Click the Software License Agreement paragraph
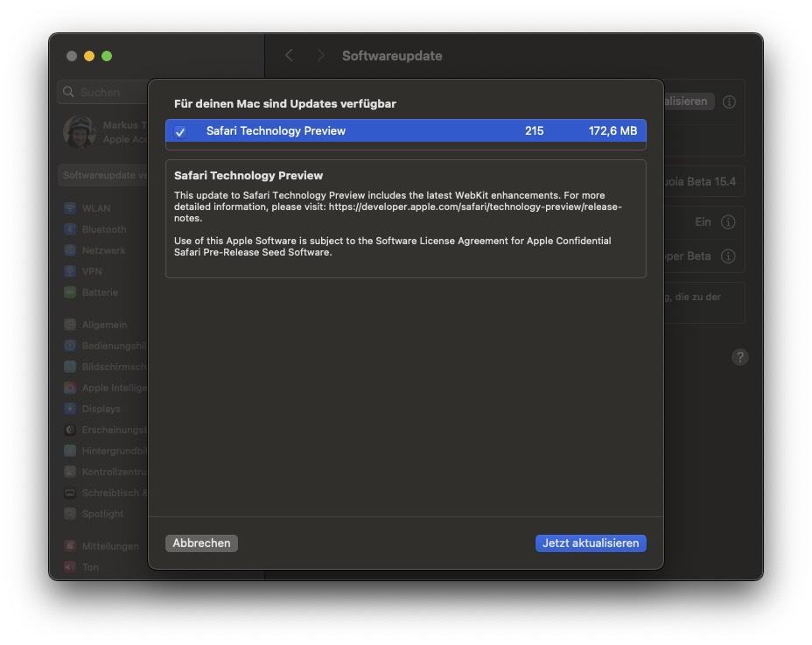Image resolution: width=812 pixels, height=645 pixels. (x=393, y=246)
